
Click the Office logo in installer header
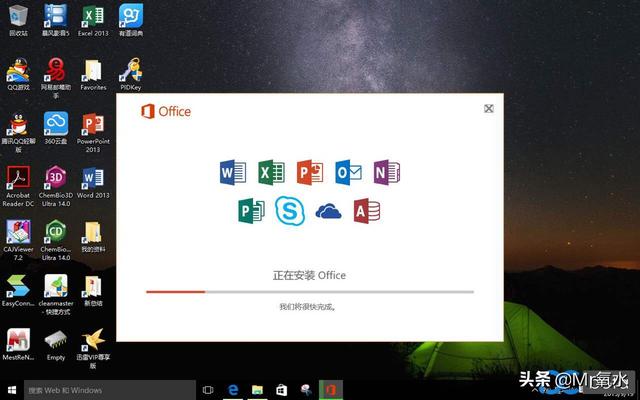click(x=166, y=111)
